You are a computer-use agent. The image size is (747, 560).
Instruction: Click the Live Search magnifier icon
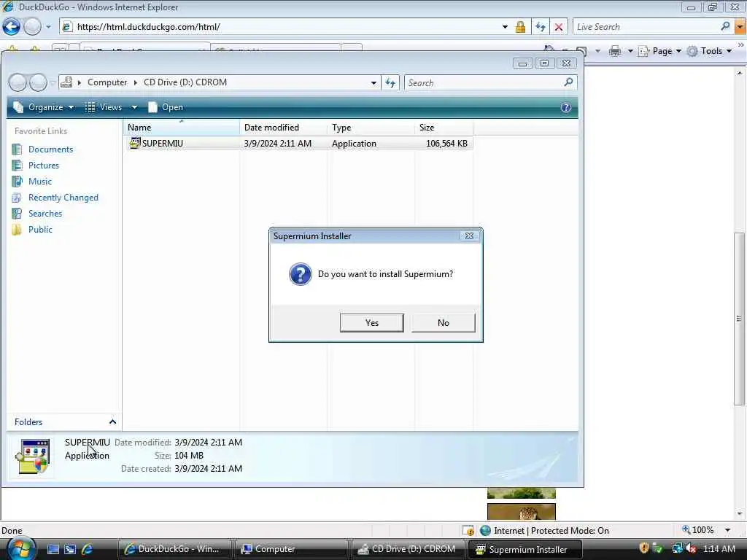pos(726,27)
